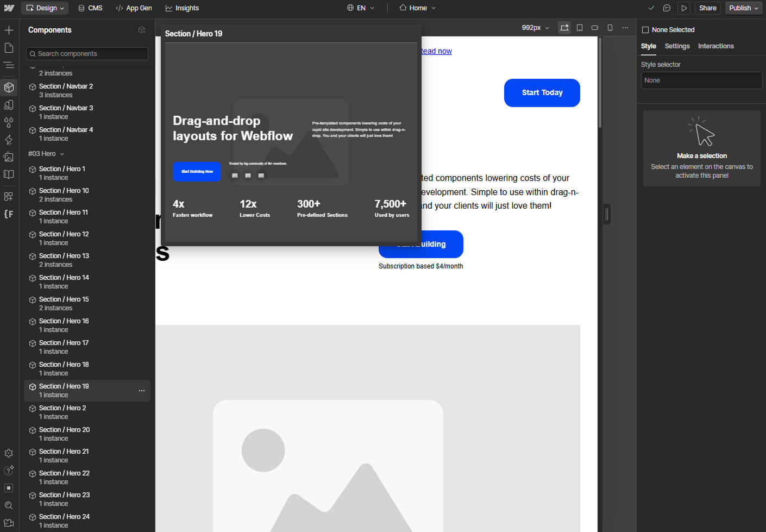Open the video camera tutorials icon
This screenshot has width=766, height=532.
click(9, 523)
